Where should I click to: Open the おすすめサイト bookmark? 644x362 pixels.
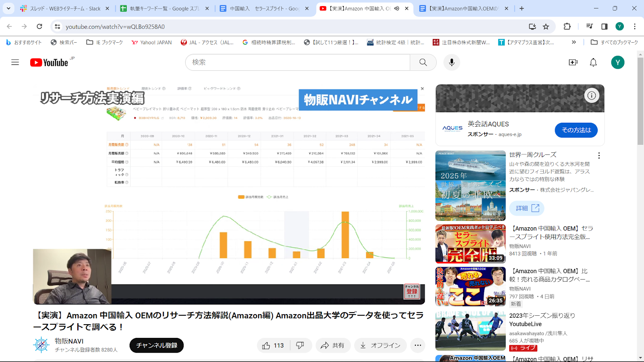coord(24,42)
